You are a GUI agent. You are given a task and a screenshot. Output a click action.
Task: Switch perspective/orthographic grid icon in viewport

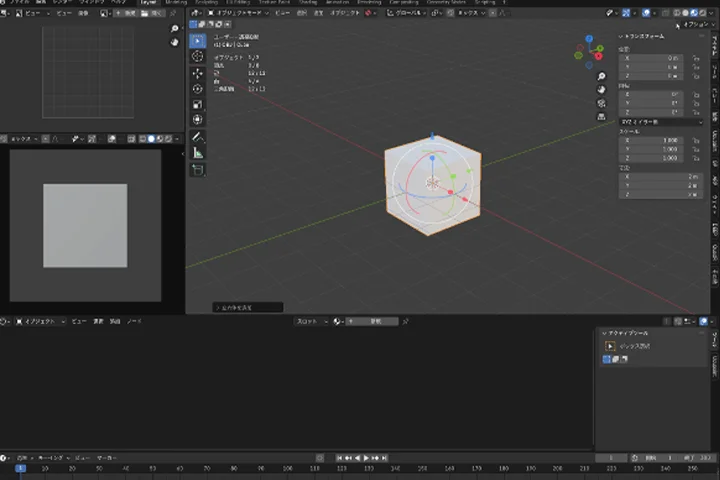tap(601, 117)
